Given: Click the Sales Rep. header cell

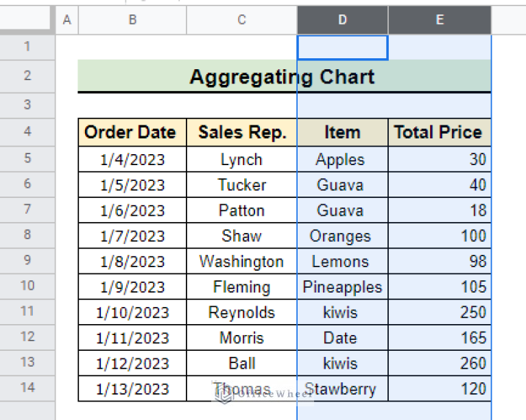Looking at the screenshot, I should tap(241, 132).
